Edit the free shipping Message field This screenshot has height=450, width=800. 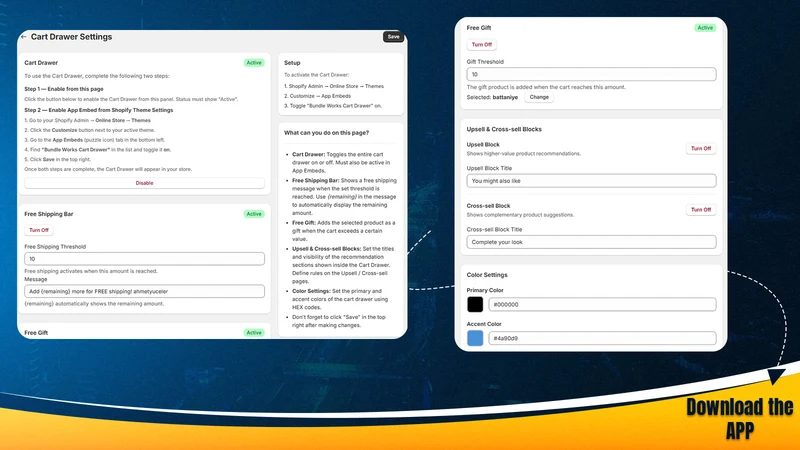(x=144, y=291)
